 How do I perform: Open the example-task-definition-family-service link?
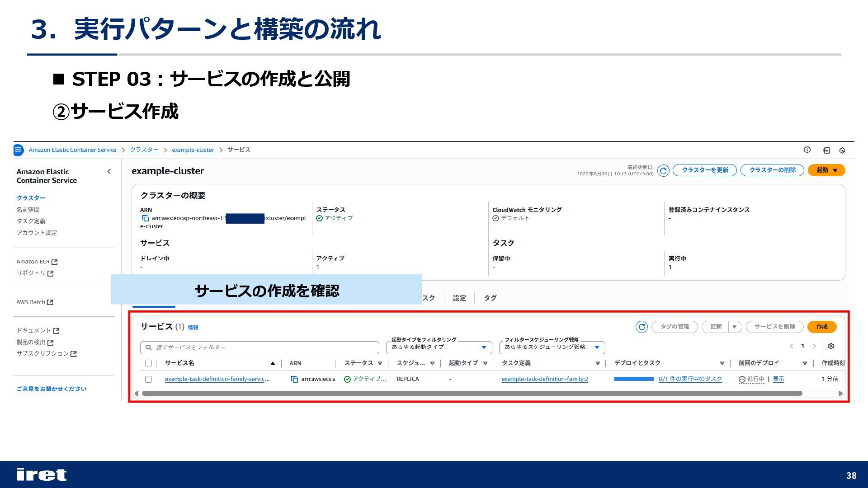pos(217,379)
